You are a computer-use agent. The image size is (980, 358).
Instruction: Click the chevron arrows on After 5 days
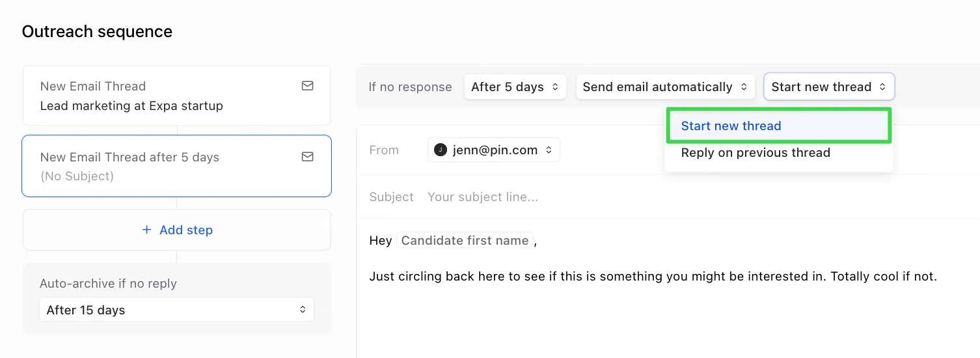click(x=555, y=87)
